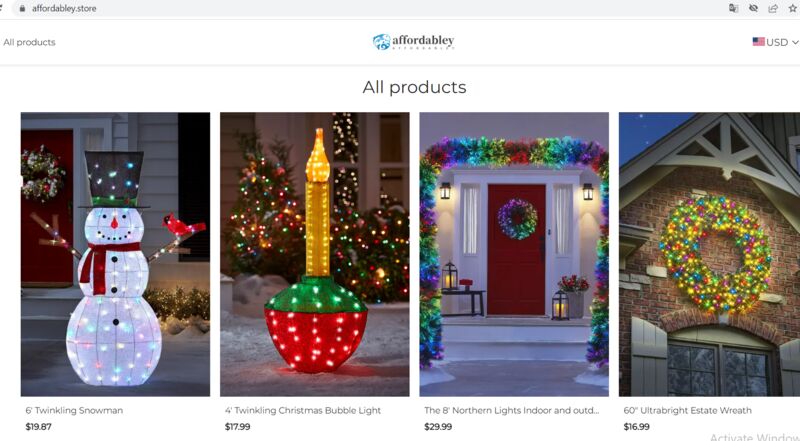Click The 8' Northern Lights Indoor title link
The width and height of the screenshot is (800, 441).
pyautogui.click(x=512, y=410)
